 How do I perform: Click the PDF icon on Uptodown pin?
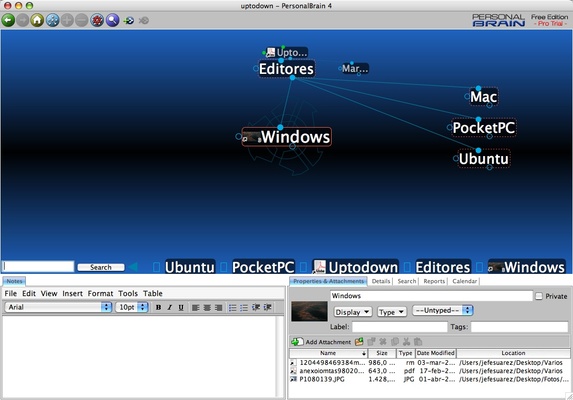[x=320, y=267]
